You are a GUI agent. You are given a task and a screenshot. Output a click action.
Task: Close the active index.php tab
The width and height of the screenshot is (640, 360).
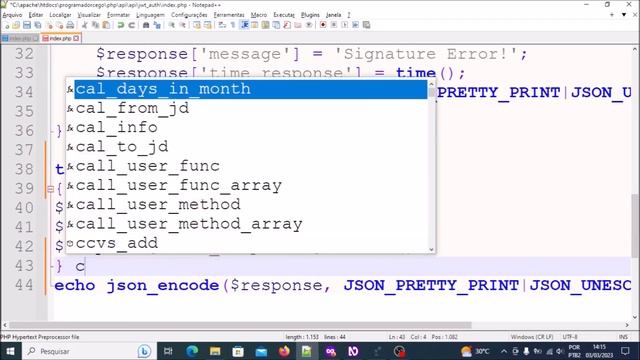tap(76, 38)
